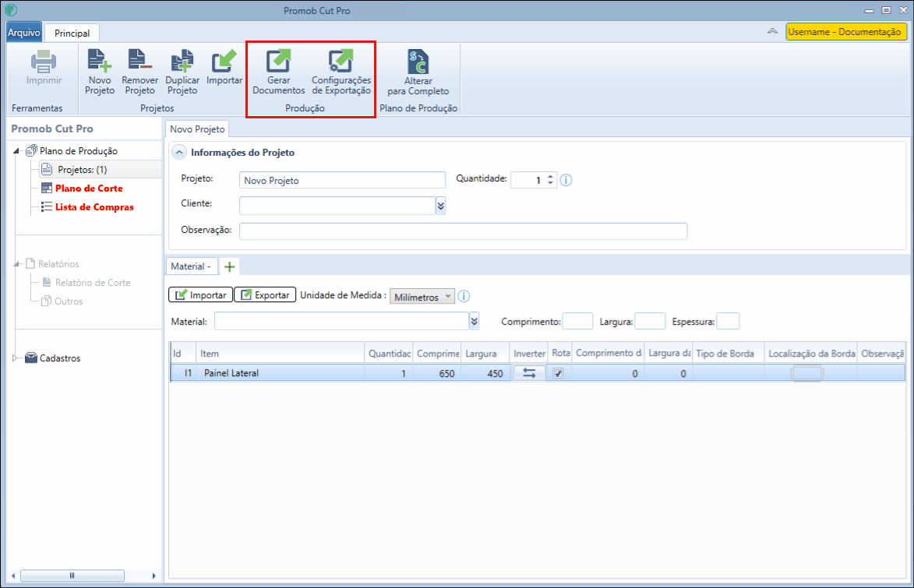Select Relatório de Corte tree item
Image resolution: width=914 pixels, height=588 pixels.
coord(92,283)
